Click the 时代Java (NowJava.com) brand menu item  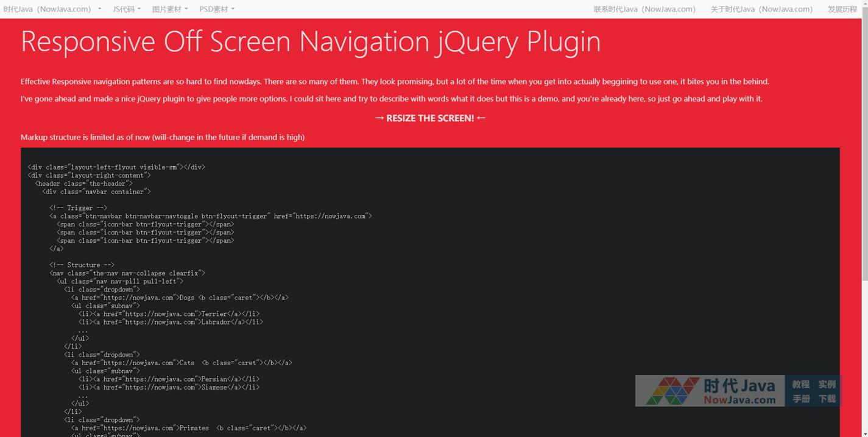(x=47, y=9)
